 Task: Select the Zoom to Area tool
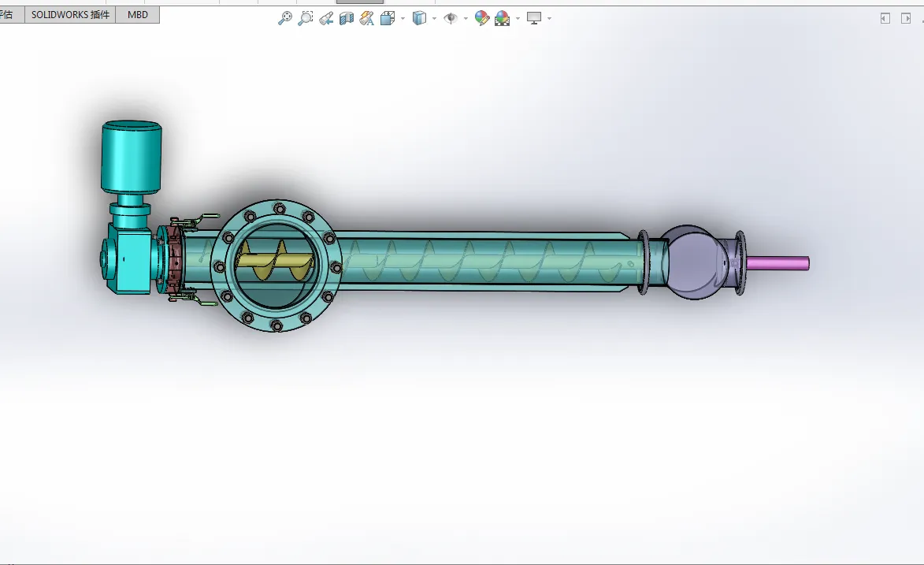pos(306,18)
